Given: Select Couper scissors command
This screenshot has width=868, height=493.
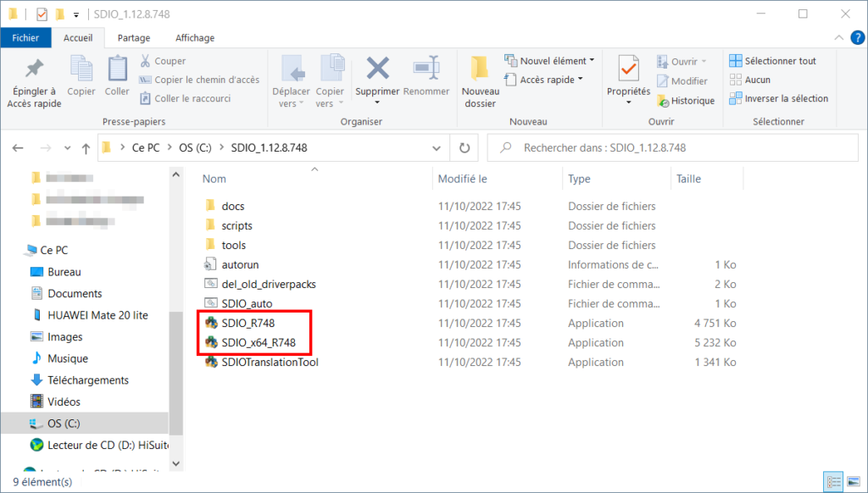Looking at the screenshot, I should click(163, 61).
